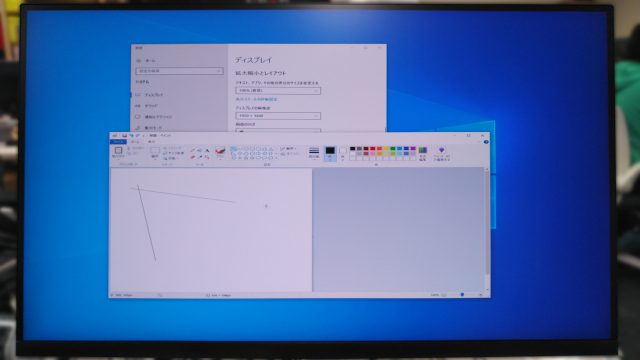Viewport: 640px width, 360px height.
Task: Open Edit with Paint 3D
Action: coord(442,153)
